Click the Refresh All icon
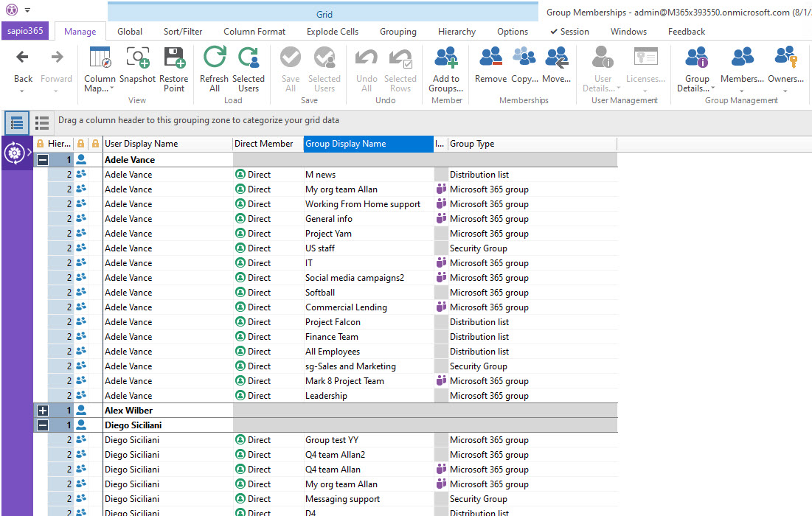The image size is (812, 516). coord(215,58)
